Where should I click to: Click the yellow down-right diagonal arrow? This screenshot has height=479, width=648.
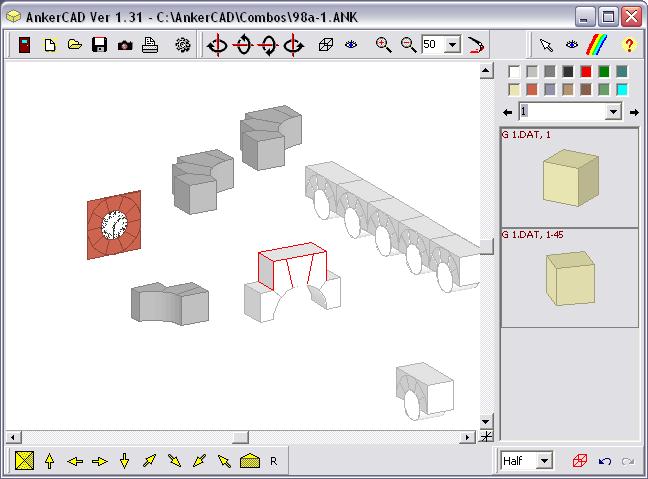[x=174, y=460]
